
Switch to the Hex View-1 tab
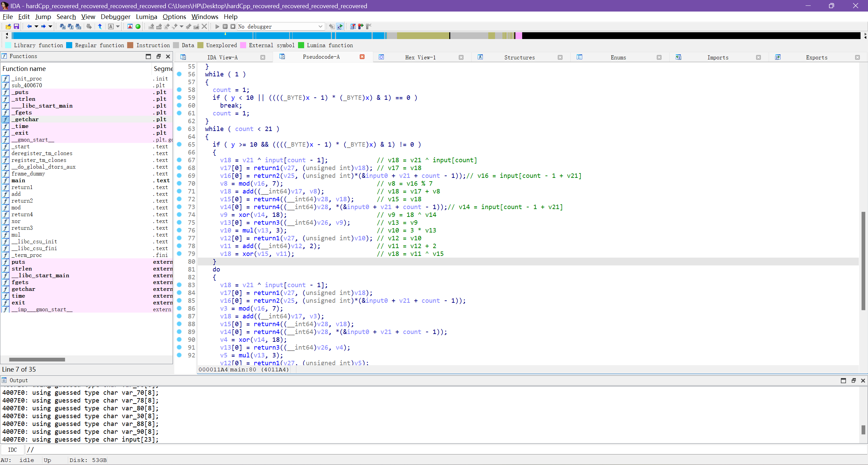pyautogui.click(x=420, y=57)
